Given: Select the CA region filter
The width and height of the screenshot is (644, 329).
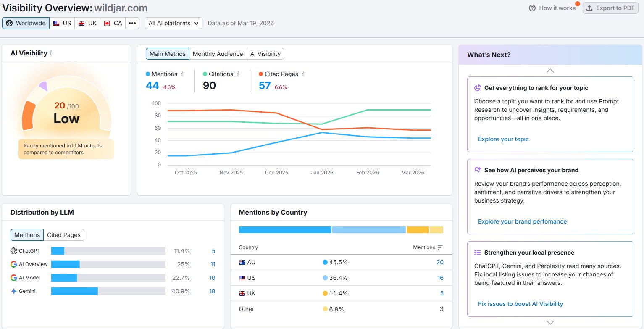Looking at the screenshot, I should pos(113,23).
